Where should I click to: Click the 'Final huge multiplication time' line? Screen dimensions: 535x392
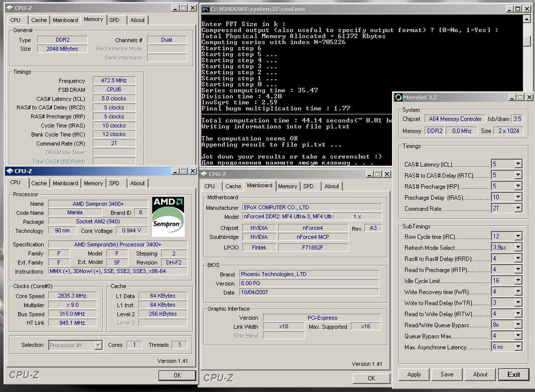click(276, 108)
